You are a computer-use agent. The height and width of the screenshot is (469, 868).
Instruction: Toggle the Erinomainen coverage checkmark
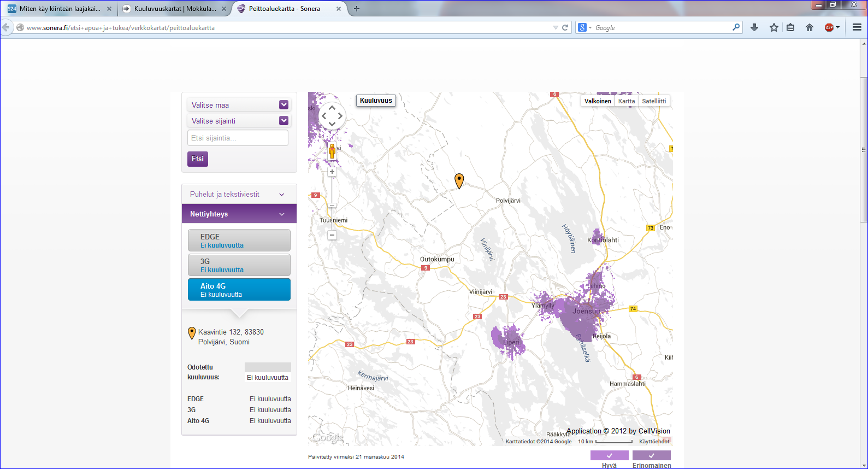(652, 455)
